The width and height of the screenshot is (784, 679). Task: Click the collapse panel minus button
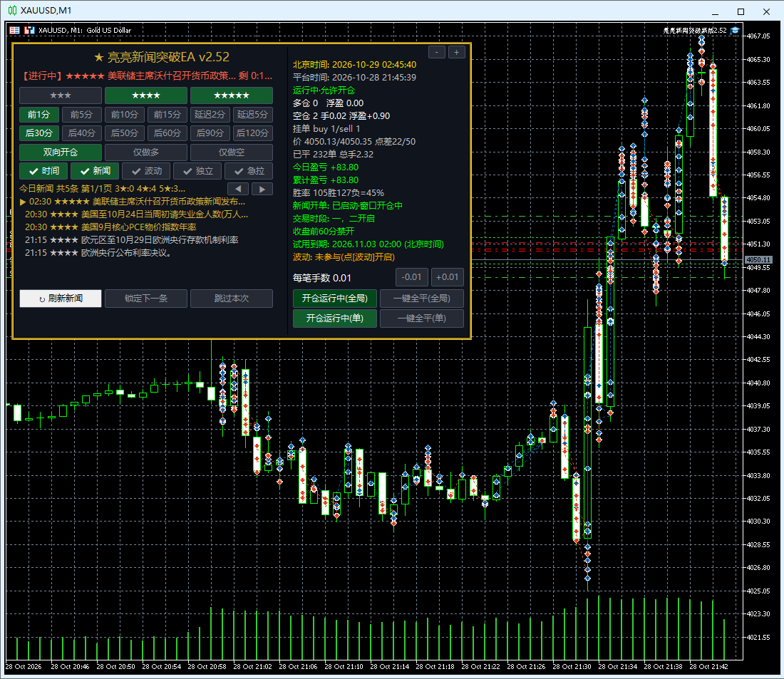[436, 52]
